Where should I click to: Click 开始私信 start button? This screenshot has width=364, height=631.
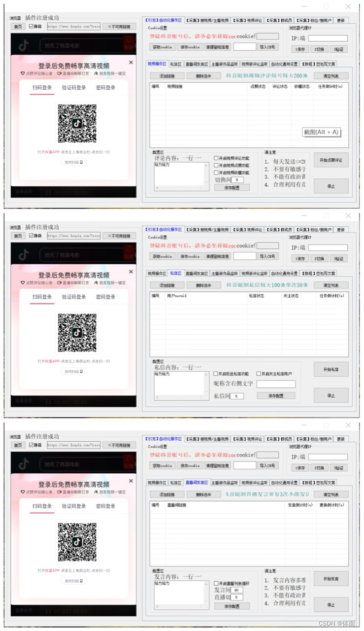pyautogui.click(x=331, y=369)
